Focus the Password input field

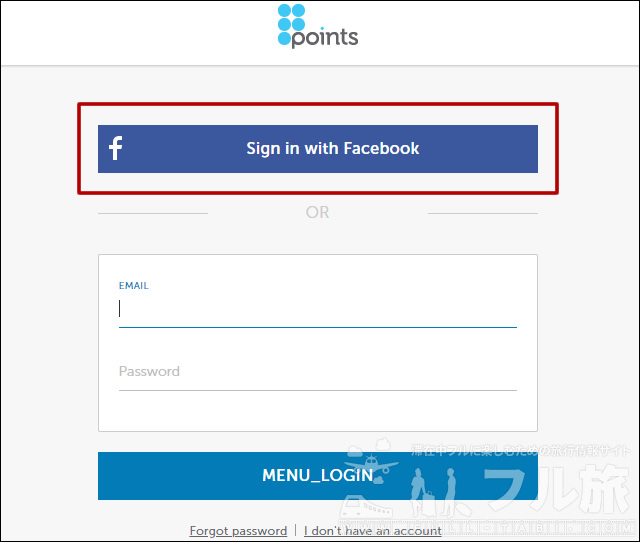[318, 372]
